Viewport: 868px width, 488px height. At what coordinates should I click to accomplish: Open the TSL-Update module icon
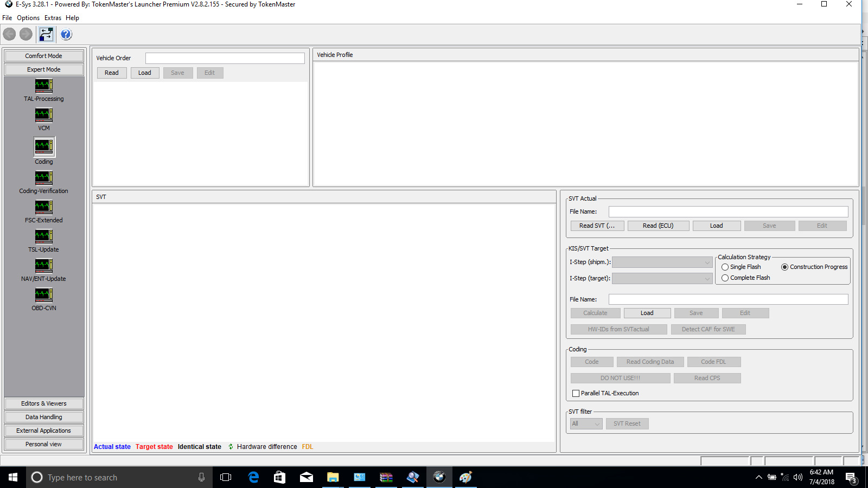(44, 236)
